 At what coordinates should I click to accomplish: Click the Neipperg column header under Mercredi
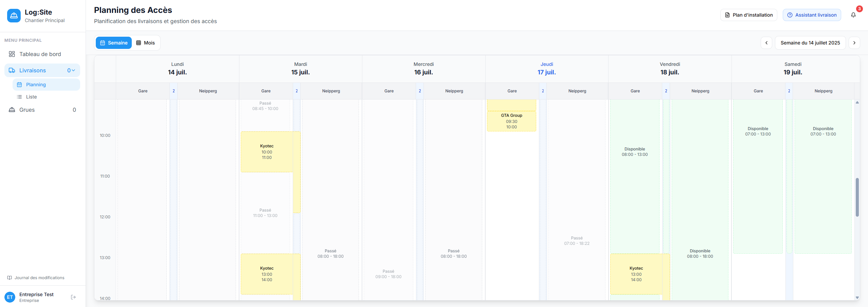(454, 91)
